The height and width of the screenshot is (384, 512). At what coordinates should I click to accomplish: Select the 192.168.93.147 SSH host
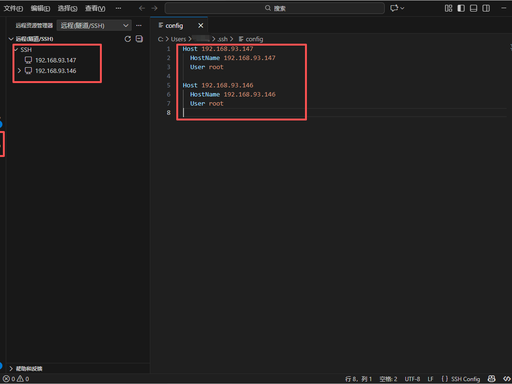point(56,60)
